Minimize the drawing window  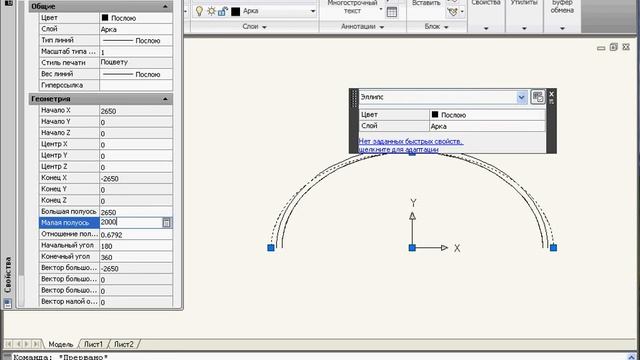pos(601,48)
